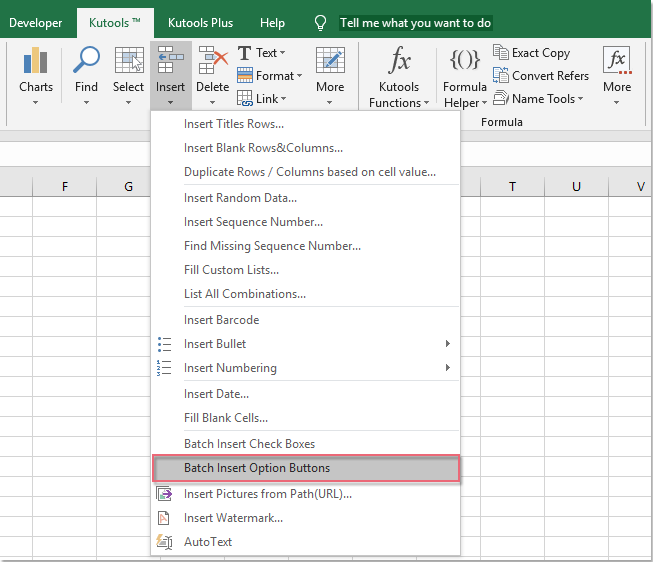
Task: Open the Formula Helper dropdown arrow
Action: pyautogui.click(x=484, y=102)
